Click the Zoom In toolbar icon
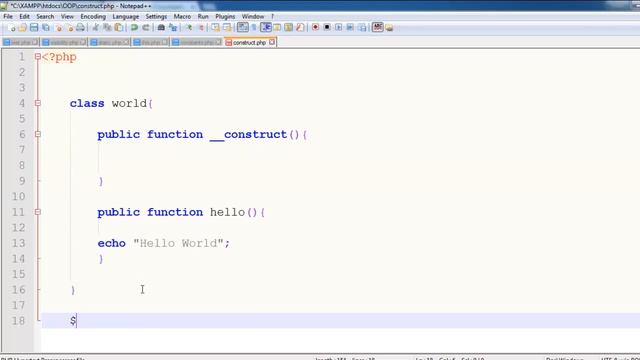Viewport: 640px width, 360px height. pyautogui.click(x=189, y=27)
